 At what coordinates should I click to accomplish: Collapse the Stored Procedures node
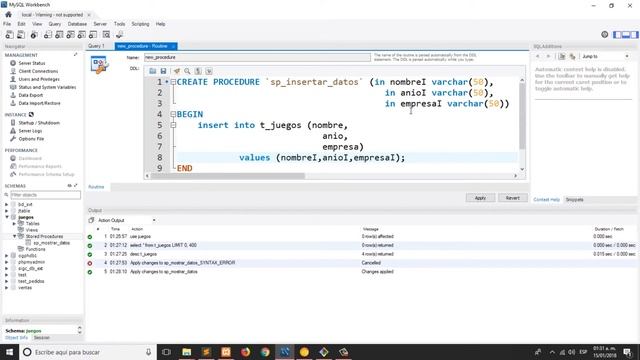[x=14, y=236]
